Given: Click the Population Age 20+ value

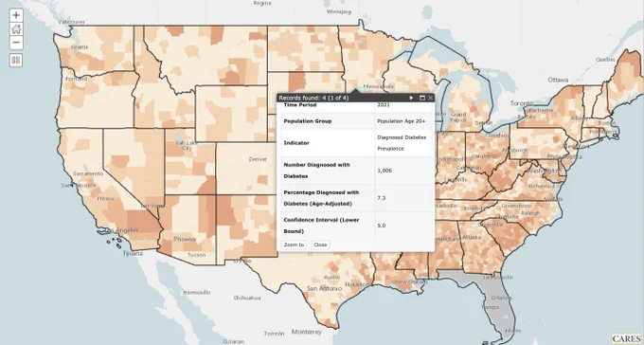Looking at the screenshot, I should pyautogui.click(x=402, y=121).
